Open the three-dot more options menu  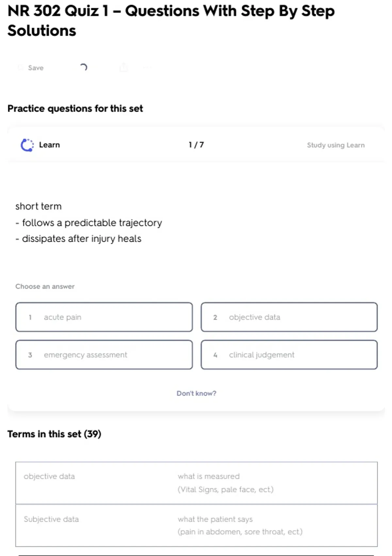click(147, 68)
